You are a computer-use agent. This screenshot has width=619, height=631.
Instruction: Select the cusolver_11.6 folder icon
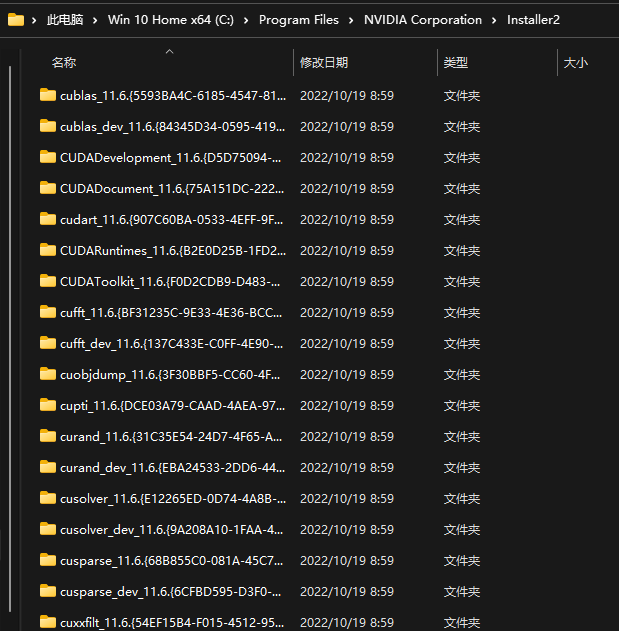click(48, 498)
